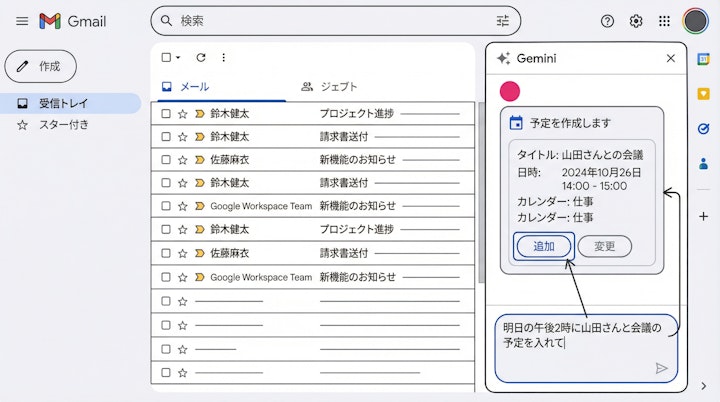Open Contacts side panel icon
This screenshot has height=402, width=720.
pos(703,164)
